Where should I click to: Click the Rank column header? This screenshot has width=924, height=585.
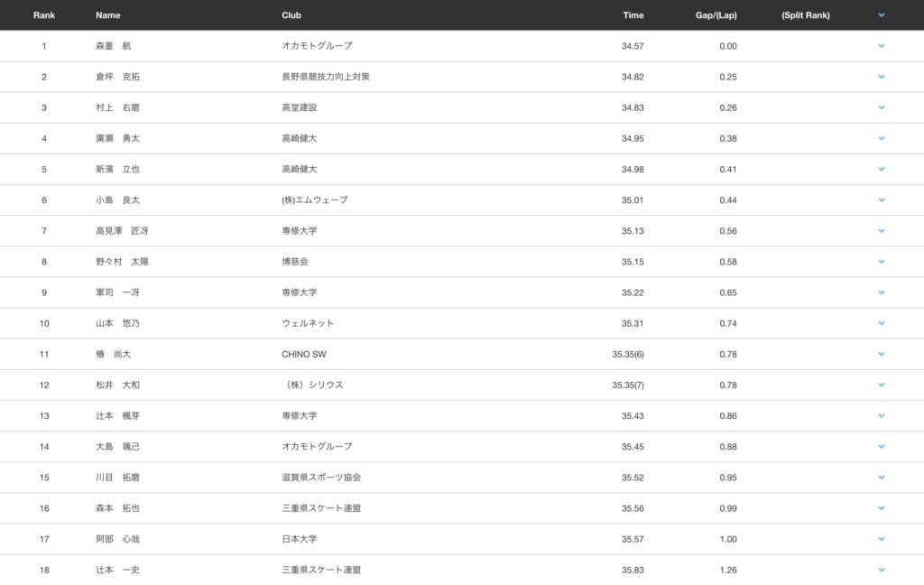click(44, 15)
